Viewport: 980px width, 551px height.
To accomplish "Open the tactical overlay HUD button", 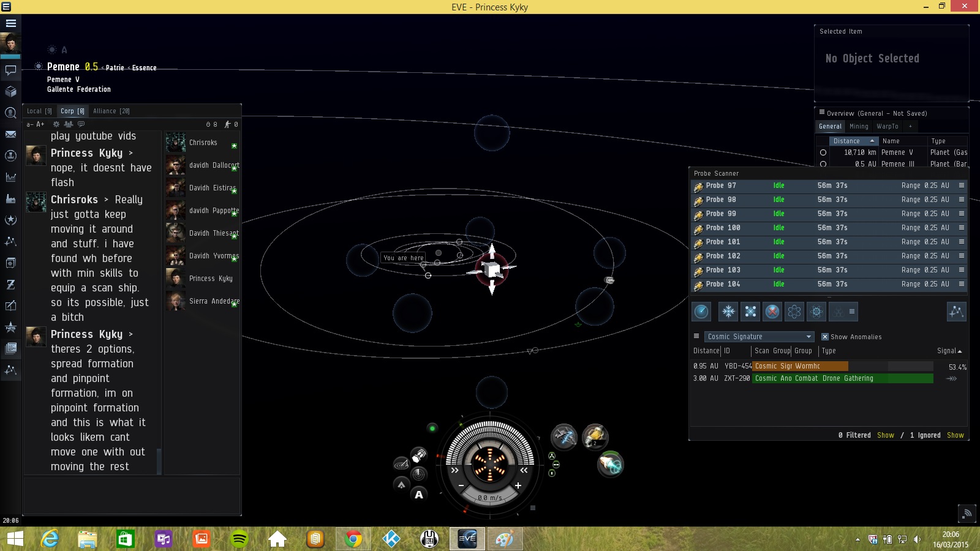I will 401,463.
